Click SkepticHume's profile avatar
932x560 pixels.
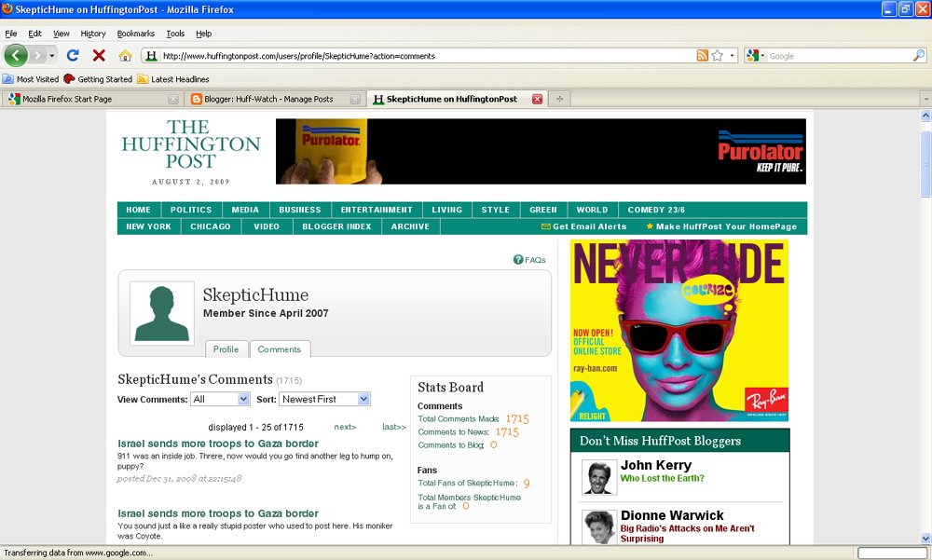tap(162, 313)
